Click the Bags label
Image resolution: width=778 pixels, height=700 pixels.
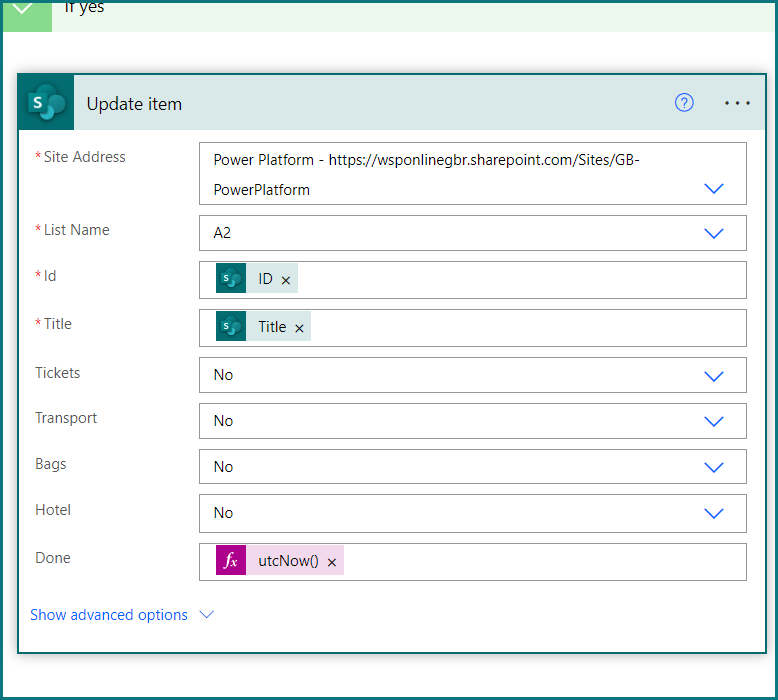(50, 464)
